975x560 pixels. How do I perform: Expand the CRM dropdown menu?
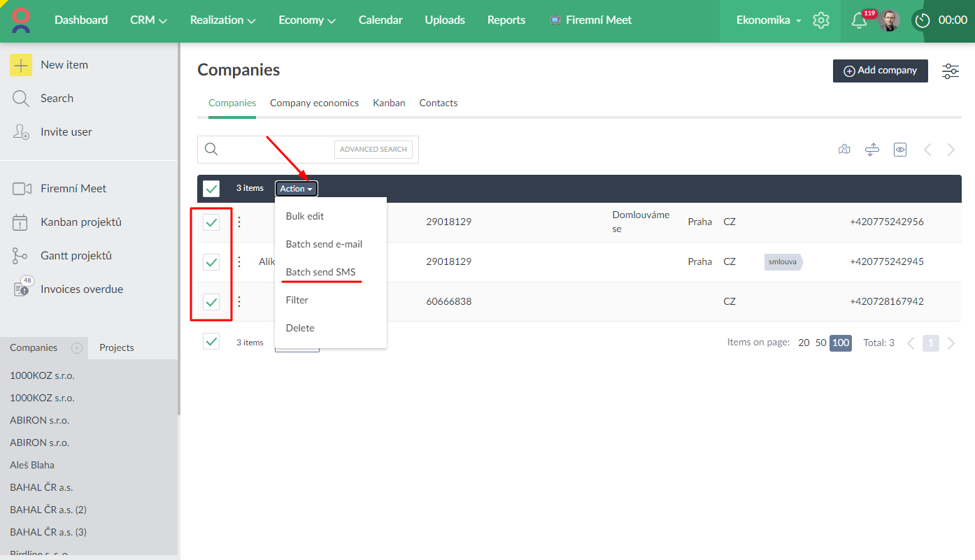(x=148, y=20)
